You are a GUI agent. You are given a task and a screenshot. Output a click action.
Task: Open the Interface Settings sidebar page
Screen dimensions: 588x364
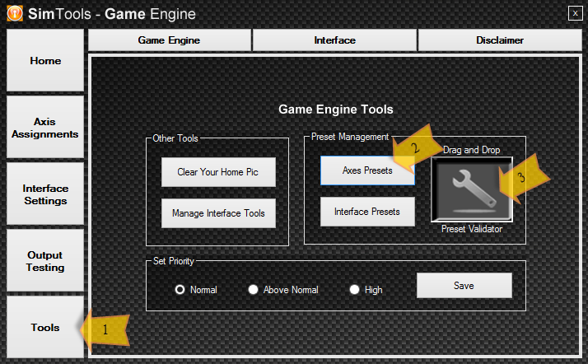coord(45,194)
